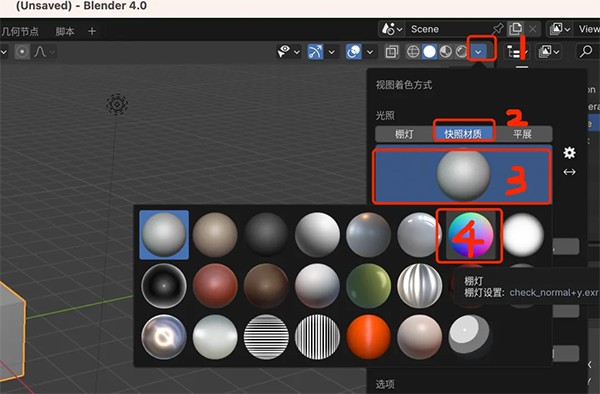Remove the scene with the X icon

(532, 29)
